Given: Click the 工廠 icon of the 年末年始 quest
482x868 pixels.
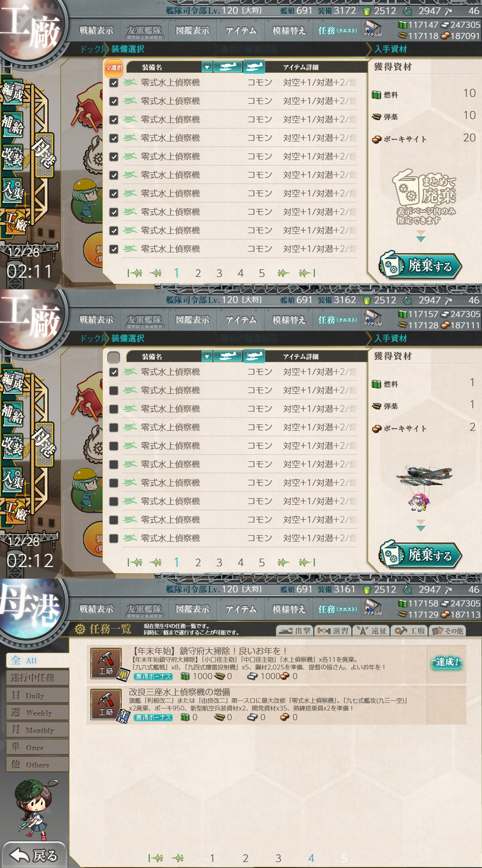Looking at the screenshot, I should (106, 663).
